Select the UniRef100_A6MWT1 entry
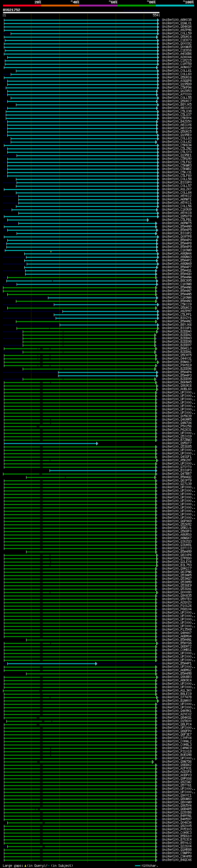Image resolution: width=197 pixels, height=868 pixels. pyautogui.click(x=176, y=200)
